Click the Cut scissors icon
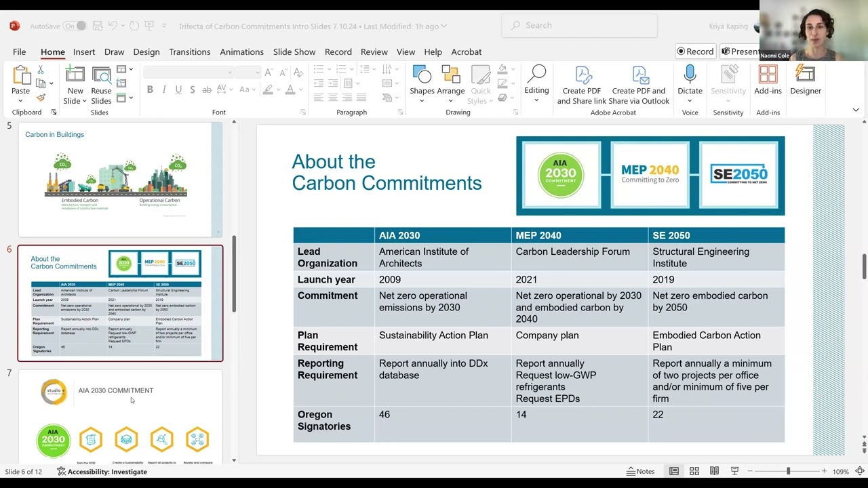Viewport: 868px width, 488px height. click(41, 70)
